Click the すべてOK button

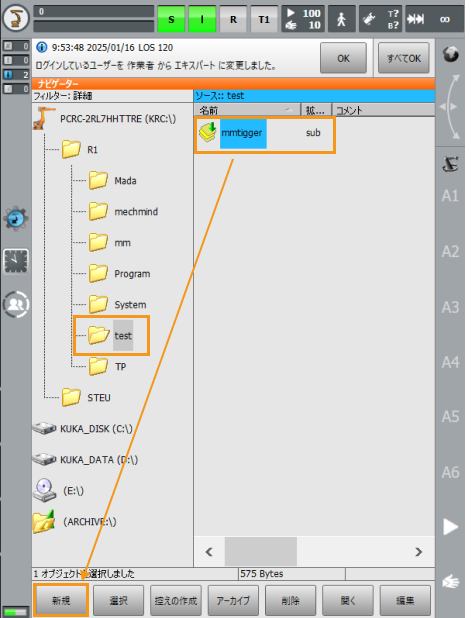point(404,58)
